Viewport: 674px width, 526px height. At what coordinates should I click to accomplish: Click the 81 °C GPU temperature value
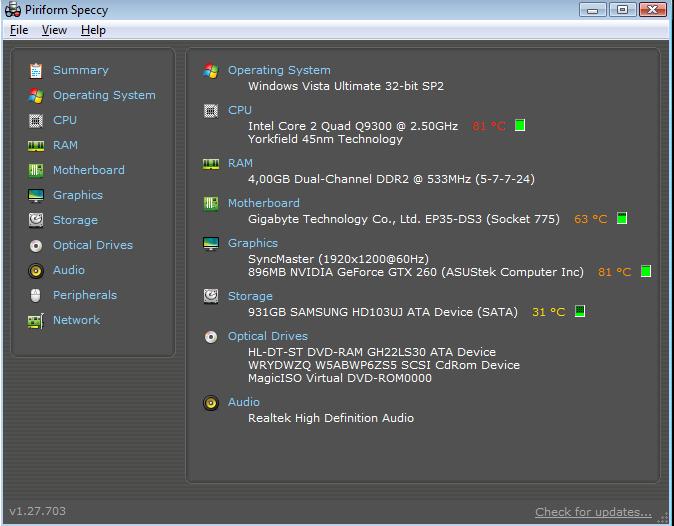pyautogui.click(x=615, y=272)
